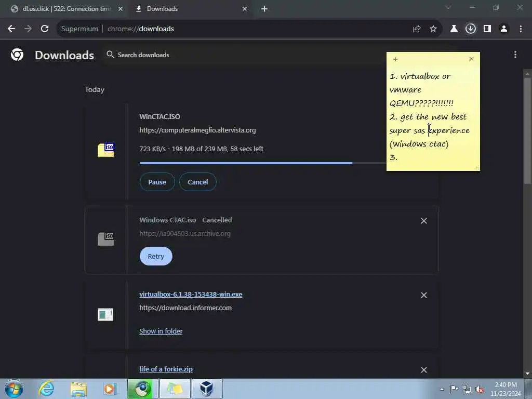Close the Downloads tab

coord(245,9)
